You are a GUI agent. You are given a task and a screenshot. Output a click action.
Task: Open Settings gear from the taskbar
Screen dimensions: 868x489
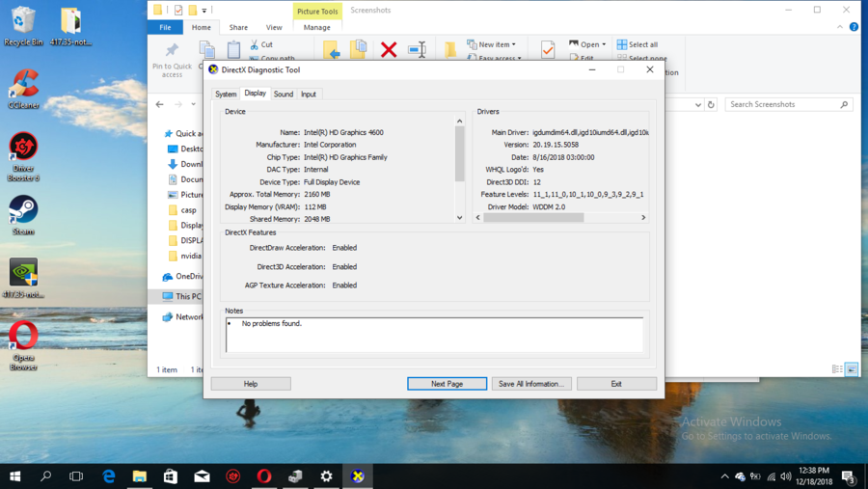(327, 476)
